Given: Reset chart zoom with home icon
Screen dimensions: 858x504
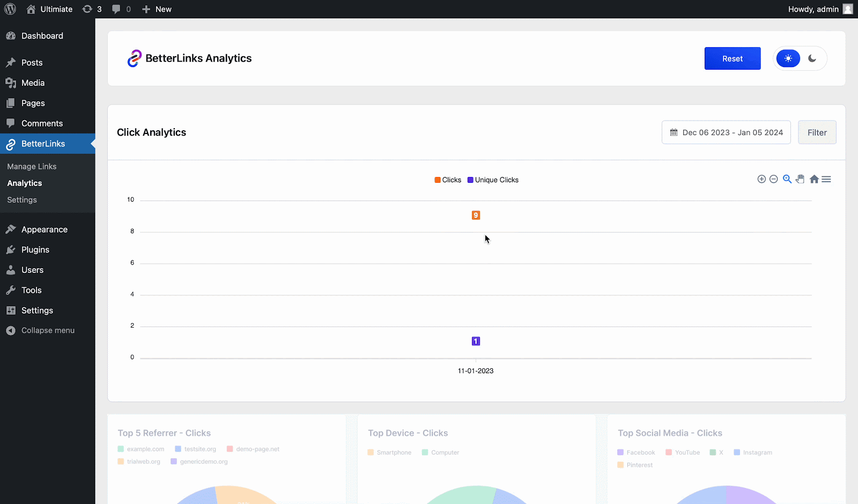Looking at the screenshot, I should [x=814, y=179].
